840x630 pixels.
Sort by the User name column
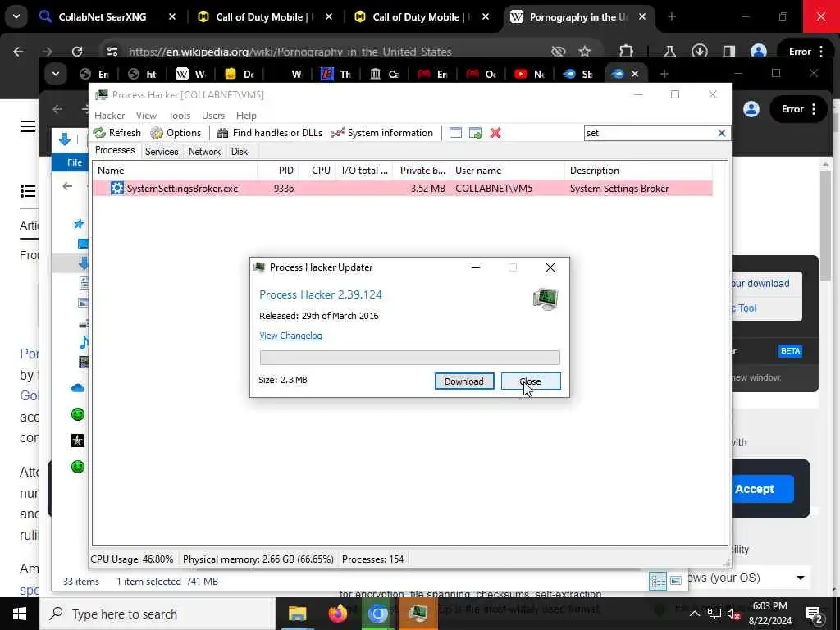click(507, 171)
